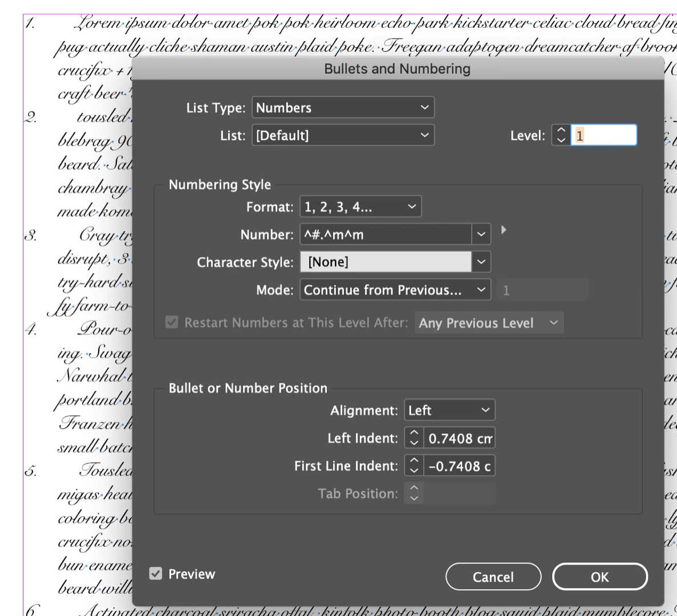This screenshot has width=677, height=616.
Task: Open the Alignment dropdown showing Left
Action: pos(449,410)
